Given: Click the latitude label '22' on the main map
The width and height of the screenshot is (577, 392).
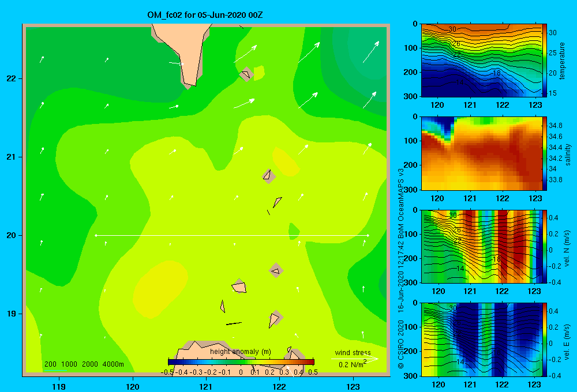Looking at the screenshot, I should click(x=11, y=79).
